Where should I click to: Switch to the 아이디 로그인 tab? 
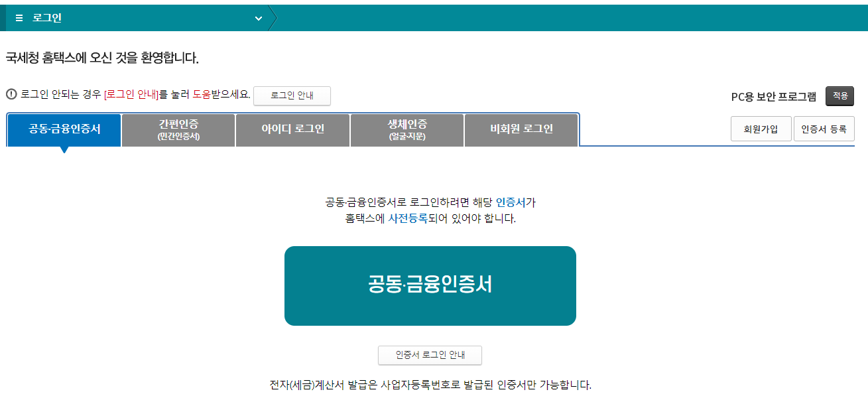[292, 129]
